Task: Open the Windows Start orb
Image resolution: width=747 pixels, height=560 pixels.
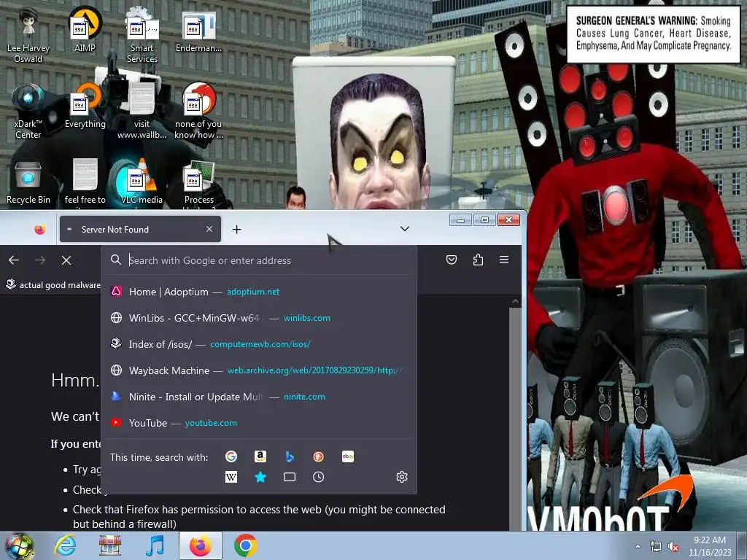Action: pos(19,545)
